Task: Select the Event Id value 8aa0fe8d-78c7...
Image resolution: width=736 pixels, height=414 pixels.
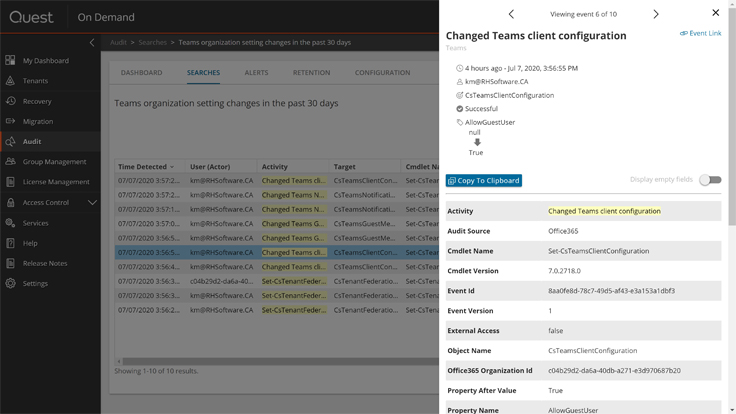Action: (x=612, y=291)
